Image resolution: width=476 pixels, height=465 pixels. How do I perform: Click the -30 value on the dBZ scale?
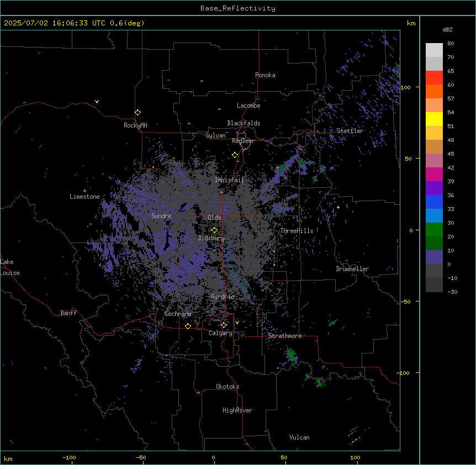coord(452,292)
